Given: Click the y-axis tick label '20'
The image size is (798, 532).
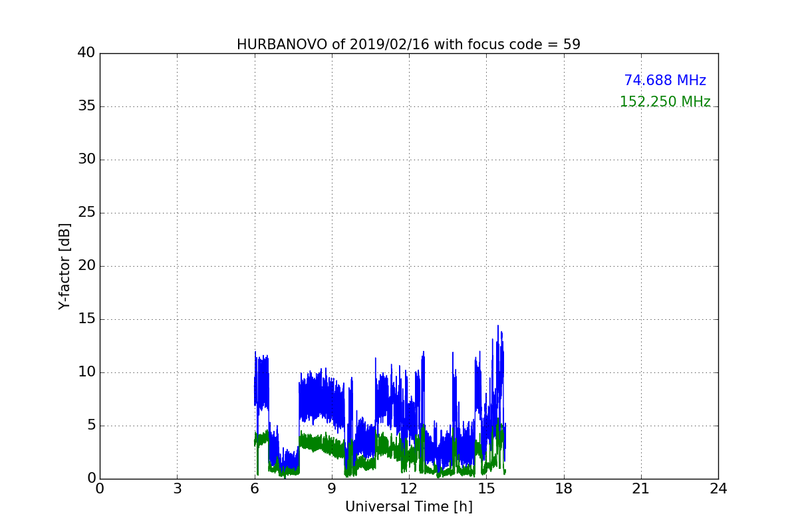Looking at the screenshot, I should click(x=86, y=266).
